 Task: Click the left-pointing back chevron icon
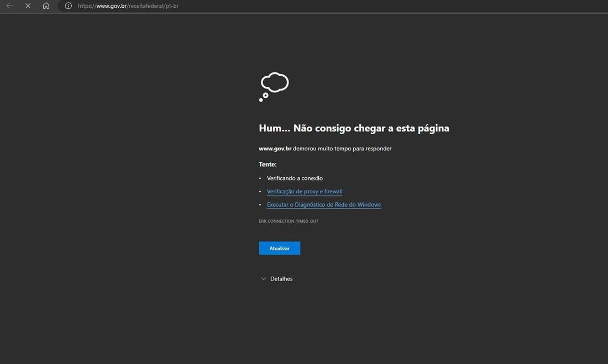click(8, 6)
